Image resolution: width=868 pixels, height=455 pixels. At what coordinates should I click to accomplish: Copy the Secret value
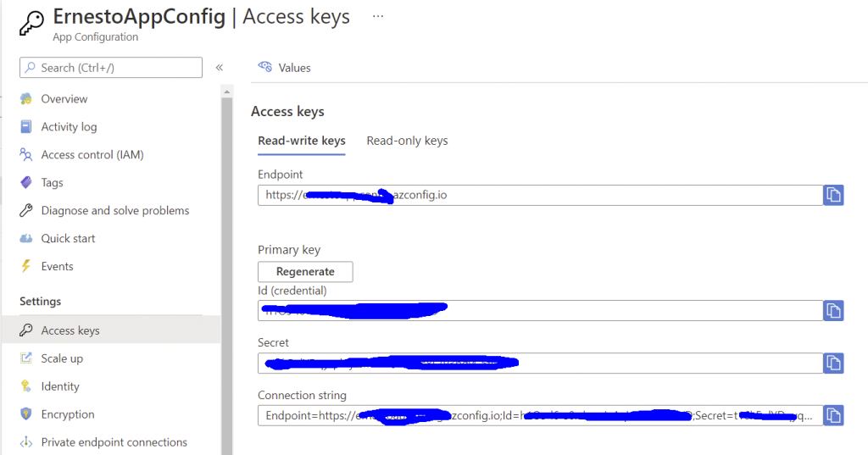[x=833, y=363]
